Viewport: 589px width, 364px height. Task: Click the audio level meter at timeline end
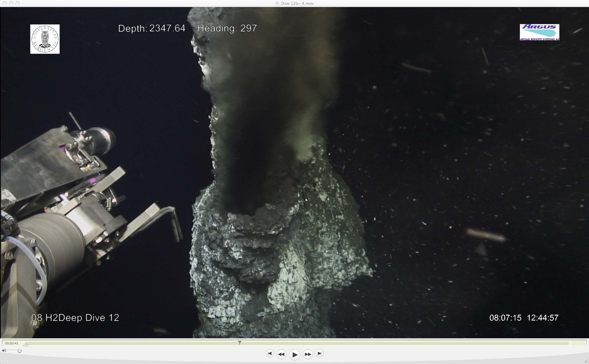pos(577,343)
